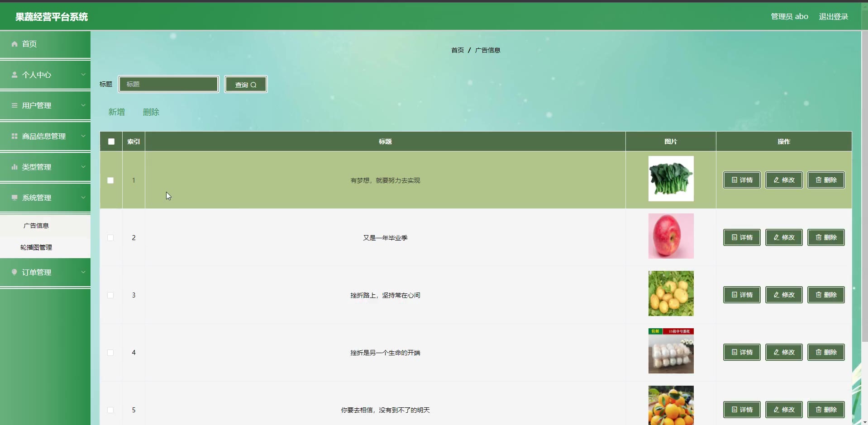Select 轮播图管理 submenu item

tap(45, 247)
